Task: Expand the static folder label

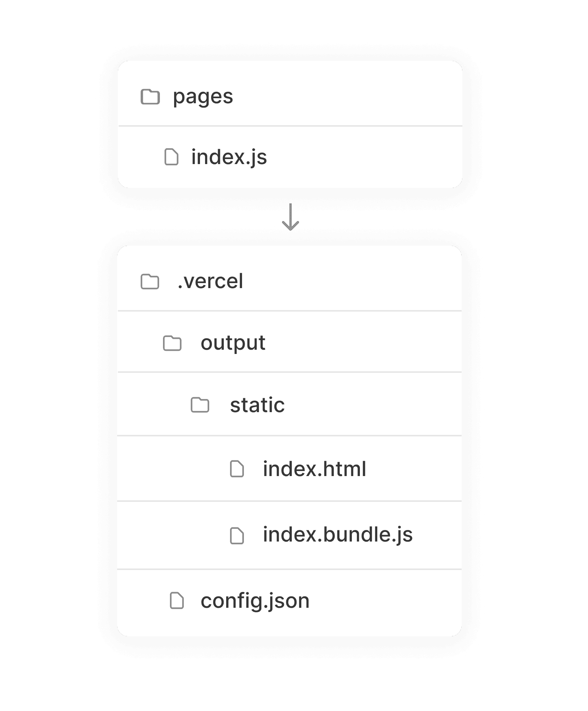Action: pos(257,405)
